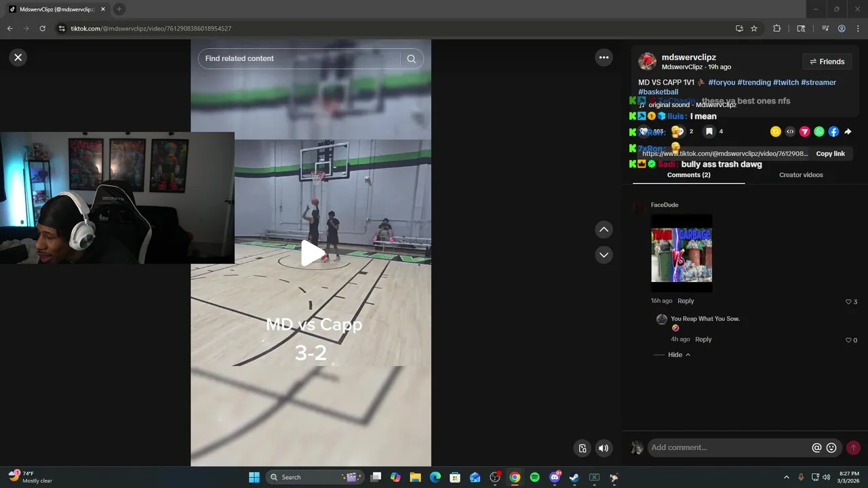Switch to the Creator videos tab
This screenshot has width=868, height=488.
click(x=801, y=175)
